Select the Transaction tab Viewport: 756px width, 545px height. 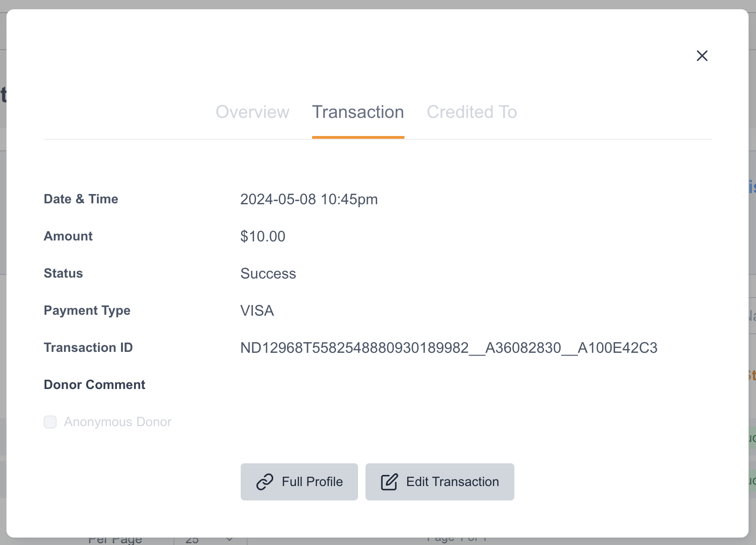(x=358, y=112)
